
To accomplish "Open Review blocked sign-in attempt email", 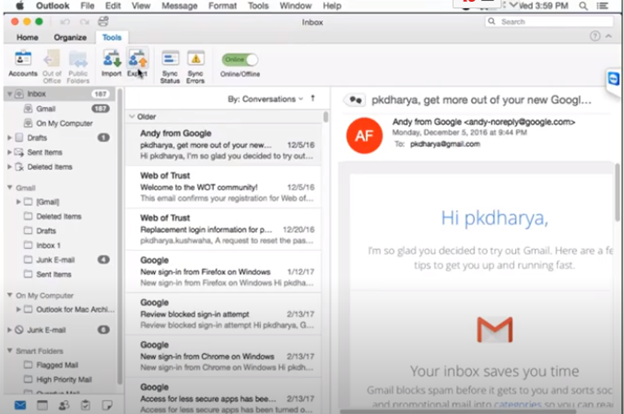I will 224,314.
